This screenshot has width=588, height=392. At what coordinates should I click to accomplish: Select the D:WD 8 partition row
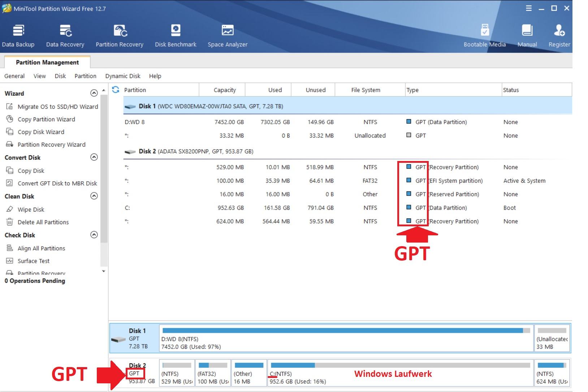point(347,122)
